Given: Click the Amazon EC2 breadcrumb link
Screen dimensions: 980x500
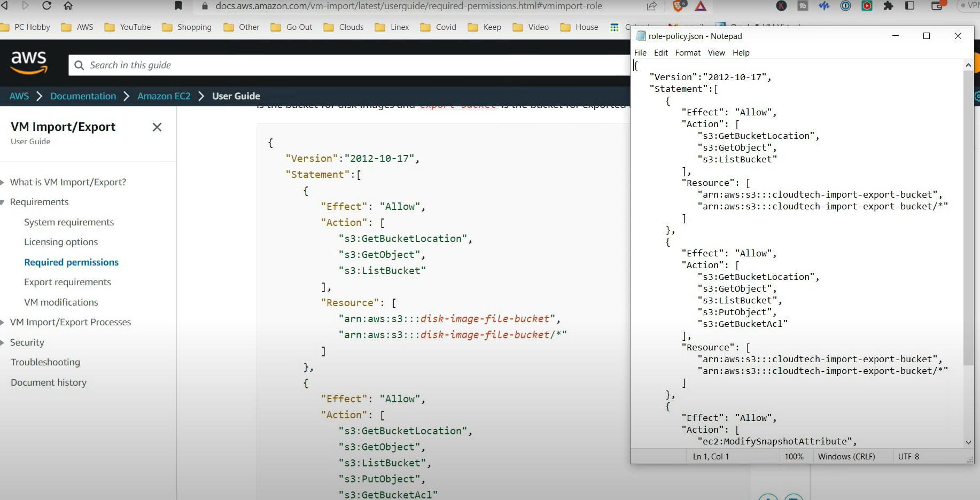Looking at the screenshot, I should click(x=164, y=96).
